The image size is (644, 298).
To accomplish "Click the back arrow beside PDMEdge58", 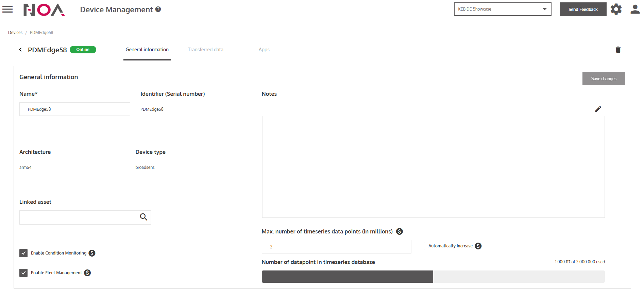I will [20, 50].
